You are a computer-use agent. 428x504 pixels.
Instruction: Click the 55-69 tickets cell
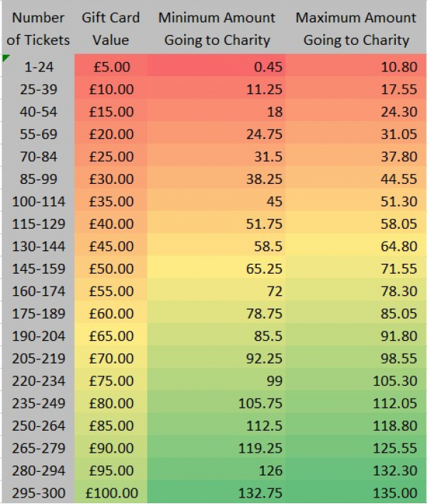pyautogui.click(x=39, y=133)
